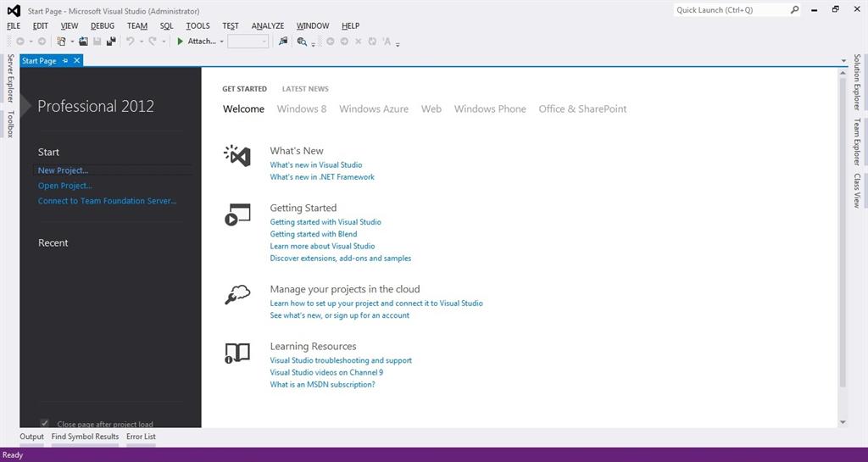
Task: Open the FILE menu
Action: pos(14,26)
